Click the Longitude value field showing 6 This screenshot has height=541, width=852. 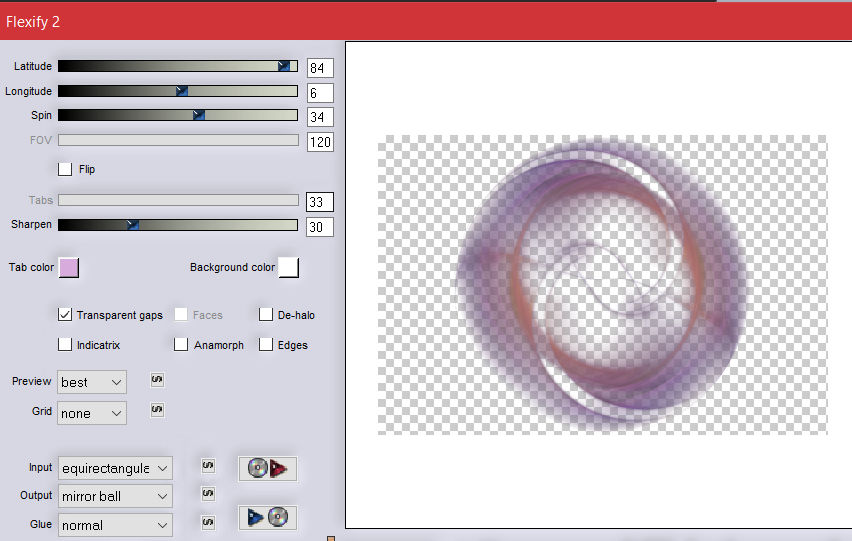click(320, 93)
